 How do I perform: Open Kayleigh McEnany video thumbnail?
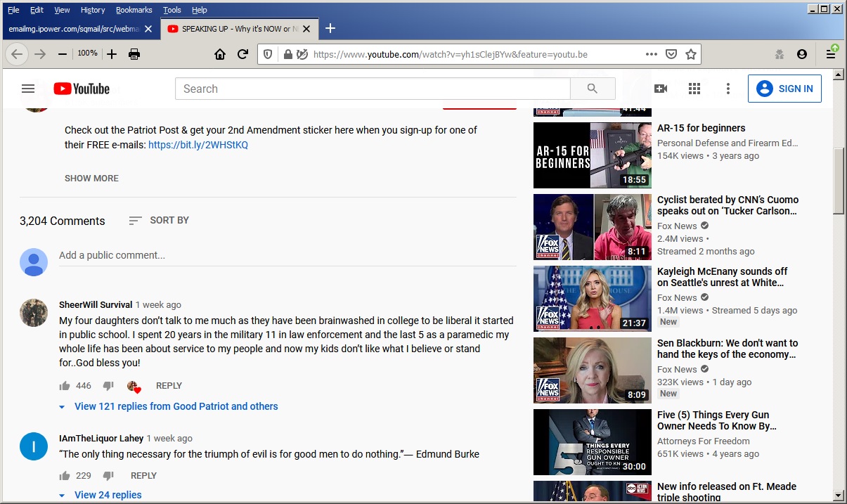tap(593, 299)
